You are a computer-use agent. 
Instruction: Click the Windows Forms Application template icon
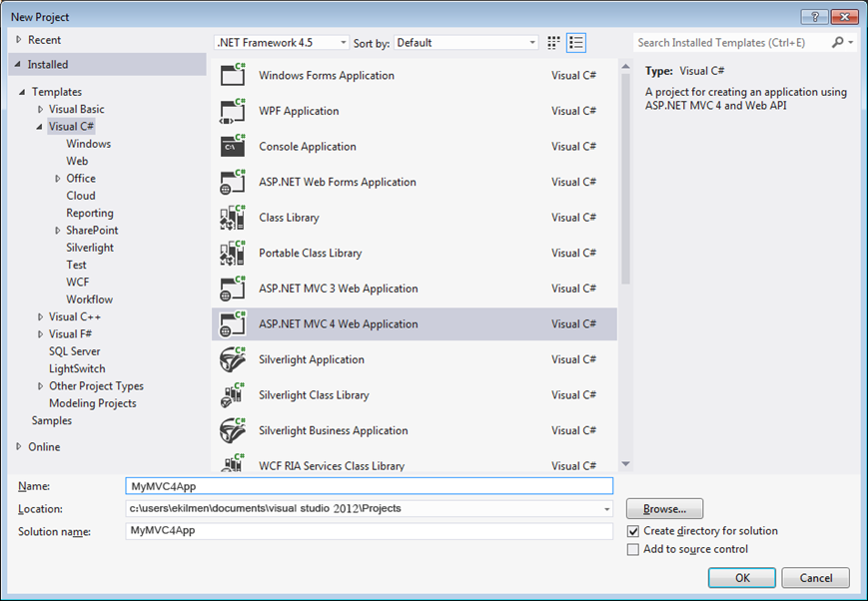233,75
